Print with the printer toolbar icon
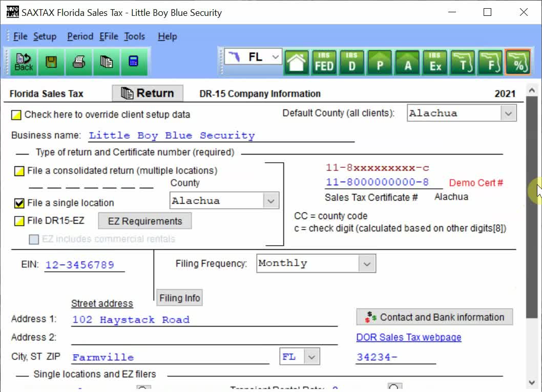The image size is (542, 392). [x=79, y=62]
